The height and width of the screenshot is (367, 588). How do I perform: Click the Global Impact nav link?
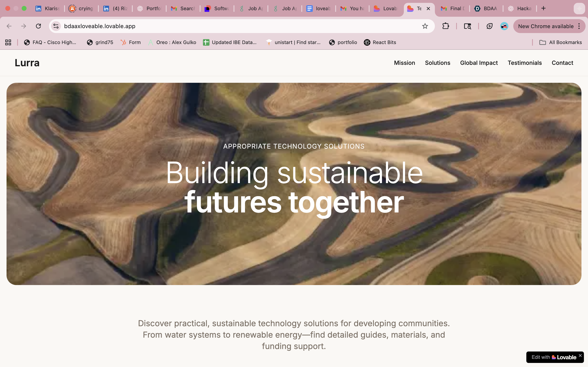pos(479,63)
